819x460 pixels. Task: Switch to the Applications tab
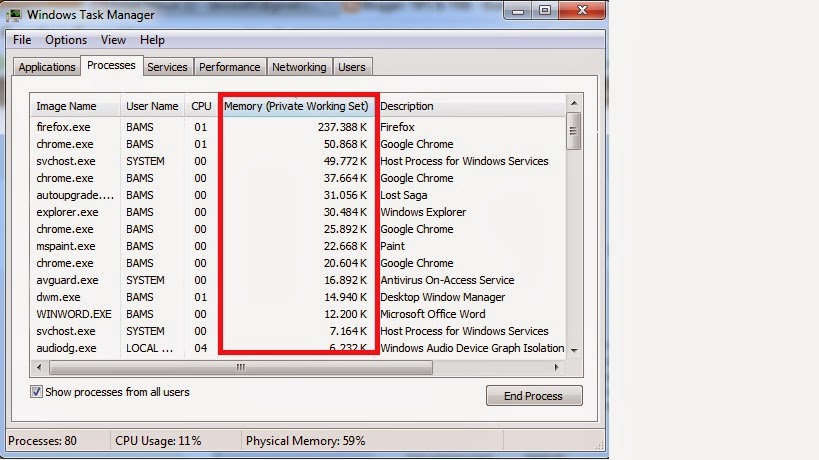(47, 67)
